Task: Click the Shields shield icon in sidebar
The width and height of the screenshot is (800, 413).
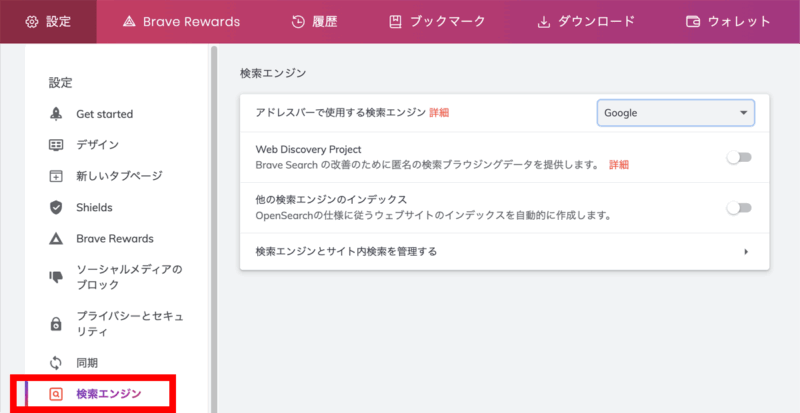Action: pos(57,208)
